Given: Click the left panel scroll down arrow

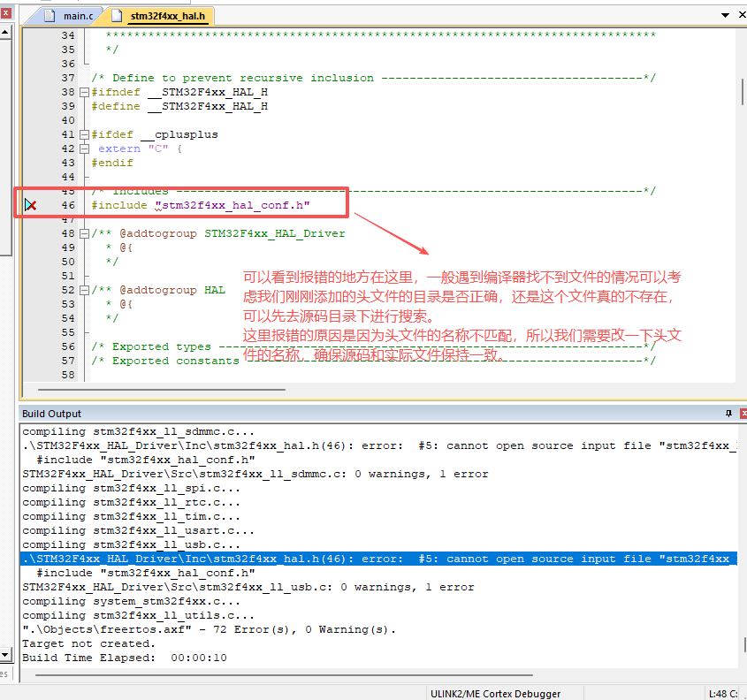Looking at the screenshot, I should tap(5, 654).
